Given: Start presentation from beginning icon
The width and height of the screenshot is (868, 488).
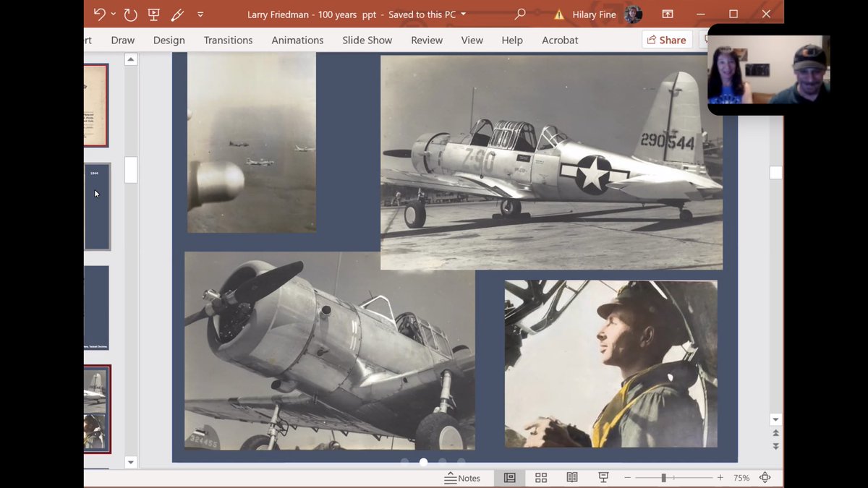Looking at the screenshot, I should click(153, 14).
